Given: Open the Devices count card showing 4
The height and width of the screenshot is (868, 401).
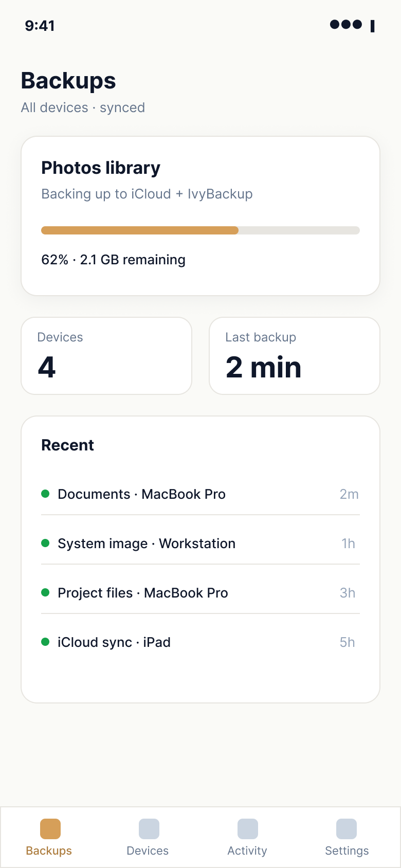Looking at the screenshot, I should pyautogui.click(x=106, y=356).
